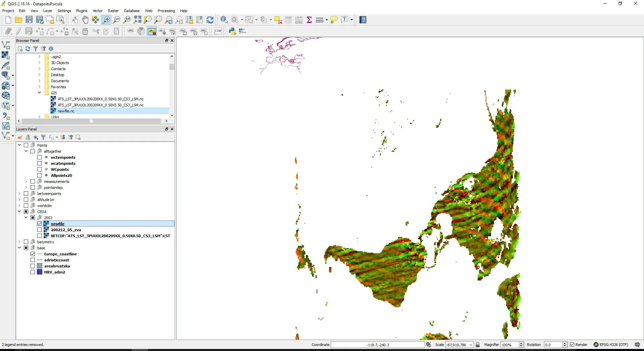The width and height of the screenshot is (644, 351).
Task: Click the Zoom Full extent icon
Action: click(x=137, y=20)
